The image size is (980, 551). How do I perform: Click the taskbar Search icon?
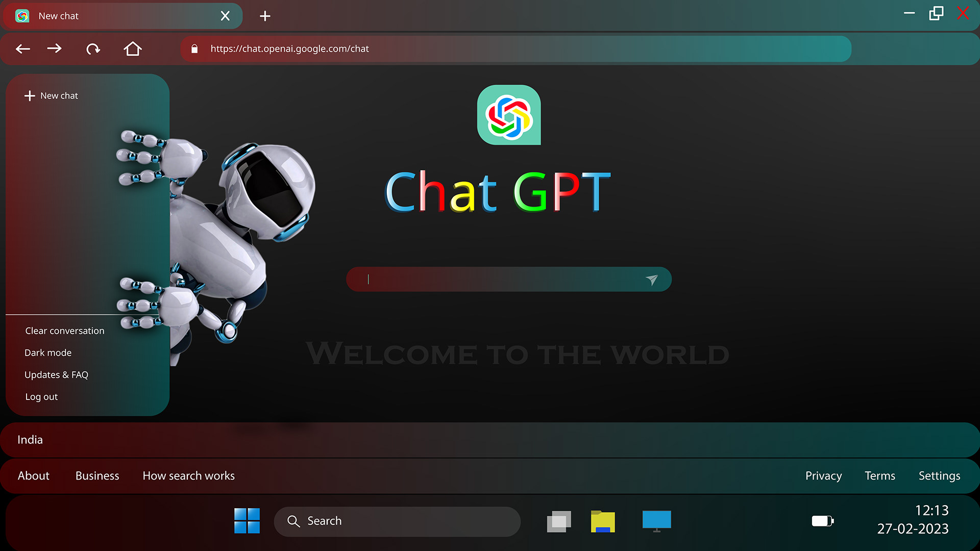pyautogui.click(x=294, y=521)
